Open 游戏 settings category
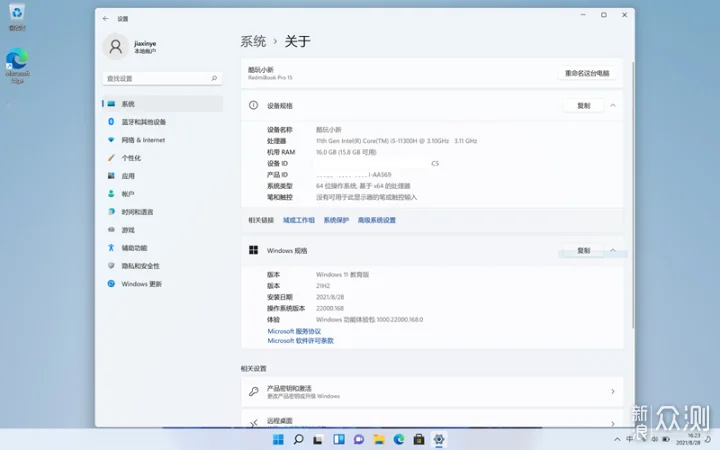 [x=162, y=230]
